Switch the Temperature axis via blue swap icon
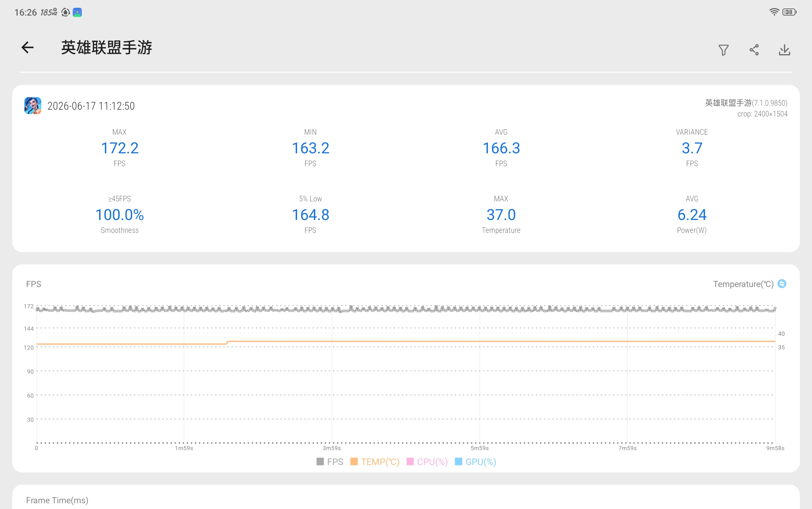The image size is (812, 509). click(x=782, y=284)
